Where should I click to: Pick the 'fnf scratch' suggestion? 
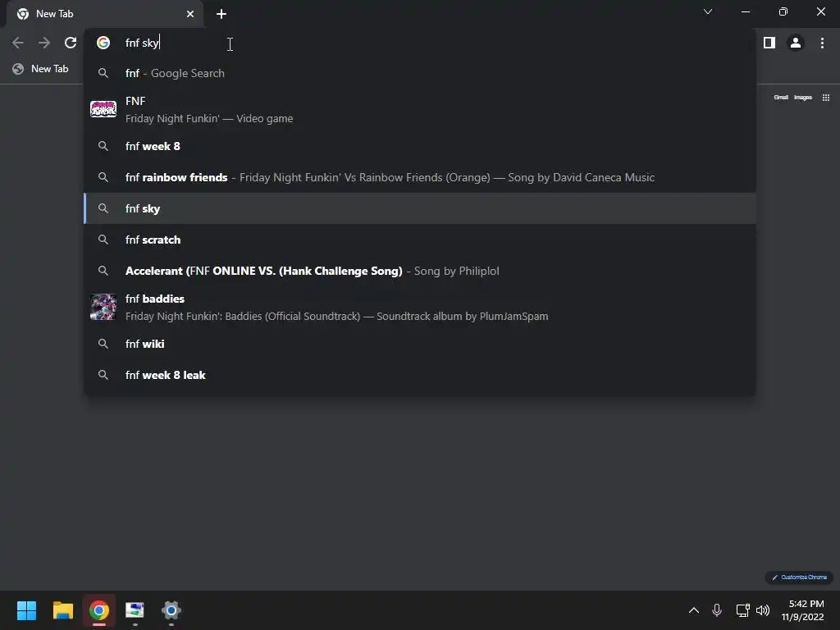coord(420,240)
